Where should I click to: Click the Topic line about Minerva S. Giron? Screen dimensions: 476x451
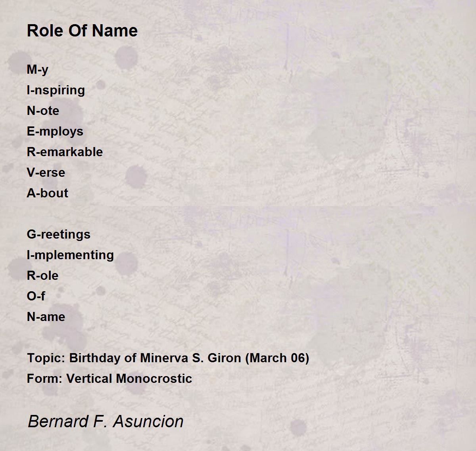[168, 358]
